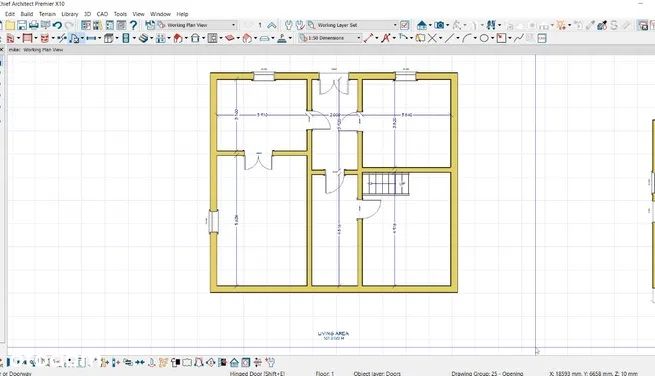Click the Living Area label below the plan
This screenshot has width=655, height=376.
pos(333,333)
